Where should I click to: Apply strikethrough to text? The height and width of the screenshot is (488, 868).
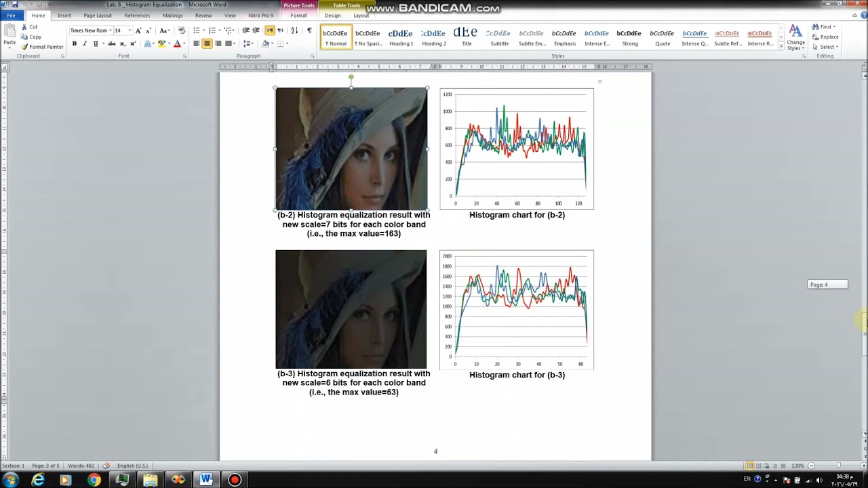112,43
